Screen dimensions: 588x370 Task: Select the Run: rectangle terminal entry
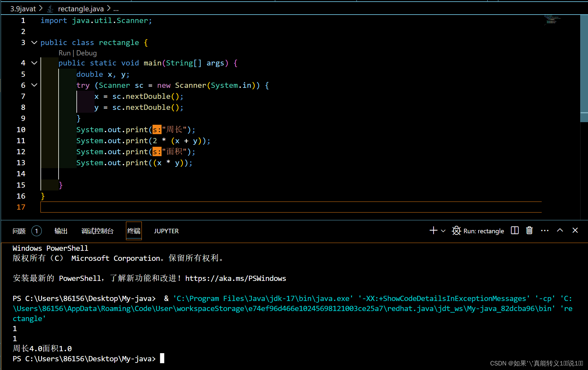[x=483, y=231]
